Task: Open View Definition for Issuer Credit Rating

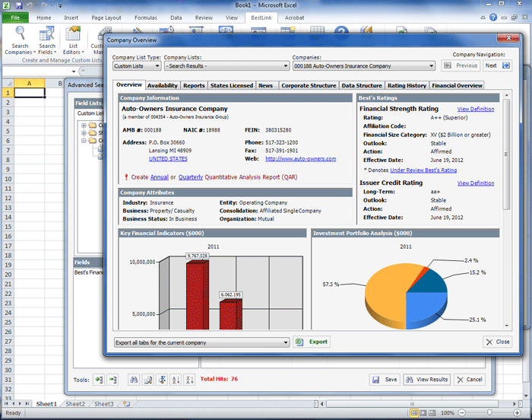Action: pyautogui.click(x=476, y=183)
